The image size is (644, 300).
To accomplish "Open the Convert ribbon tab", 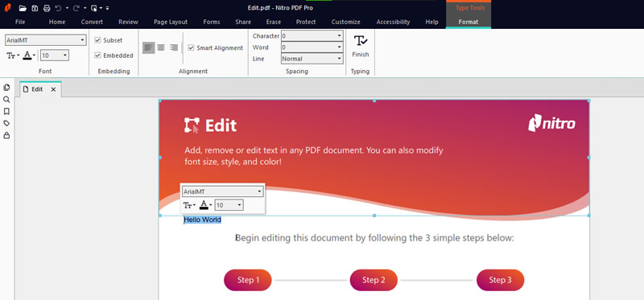I will tap(92, 23).
